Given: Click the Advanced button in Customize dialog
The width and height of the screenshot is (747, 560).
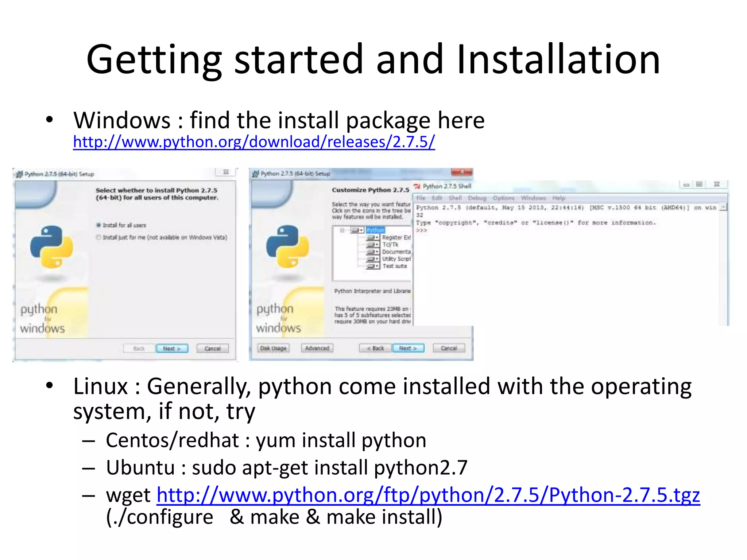Looking at the screenshot, I should [317, 348].
